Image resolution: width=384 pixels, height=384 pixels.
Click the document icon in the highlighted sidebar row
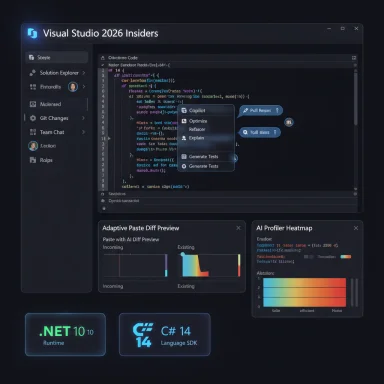click(x=31, y=57)
